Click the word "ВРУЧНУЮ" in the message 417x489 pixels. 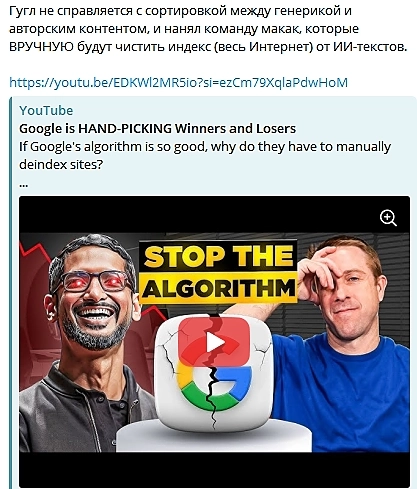[x=41, y=47]
